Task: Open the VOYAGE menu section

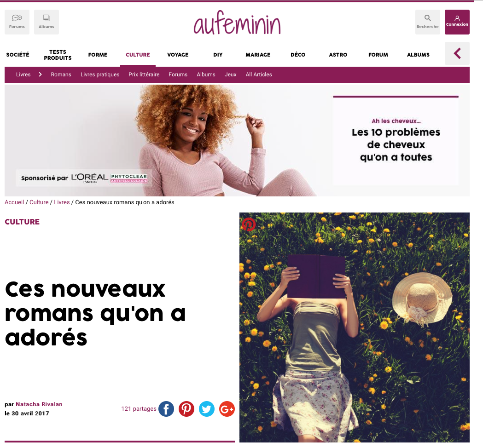Action: [x=178, y=55]
